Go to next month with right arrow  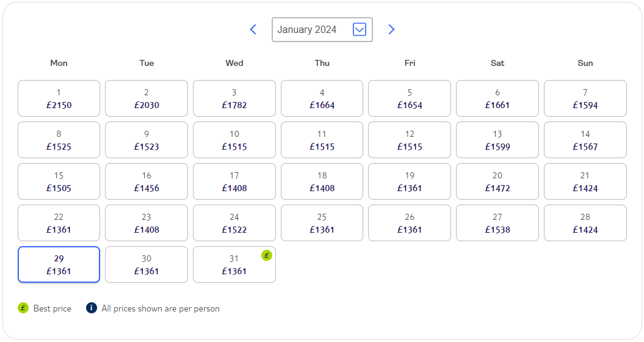(x=391, y=29)
